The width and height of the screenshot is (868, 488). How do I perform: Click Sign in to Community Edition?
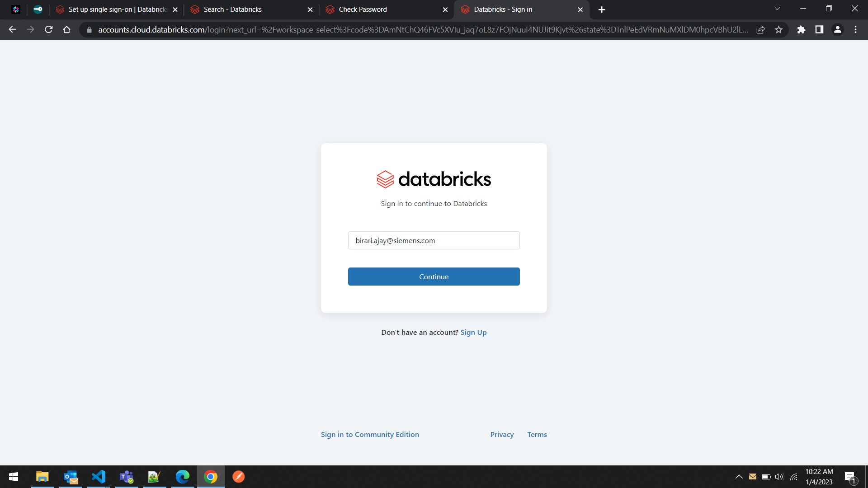click(370, 434)
